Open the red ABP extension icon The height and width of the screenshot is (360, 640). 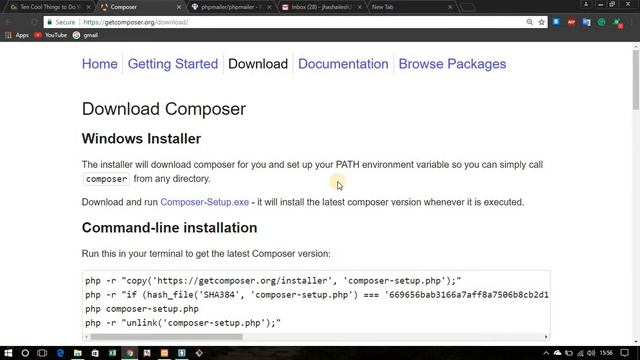coord(571,22)
